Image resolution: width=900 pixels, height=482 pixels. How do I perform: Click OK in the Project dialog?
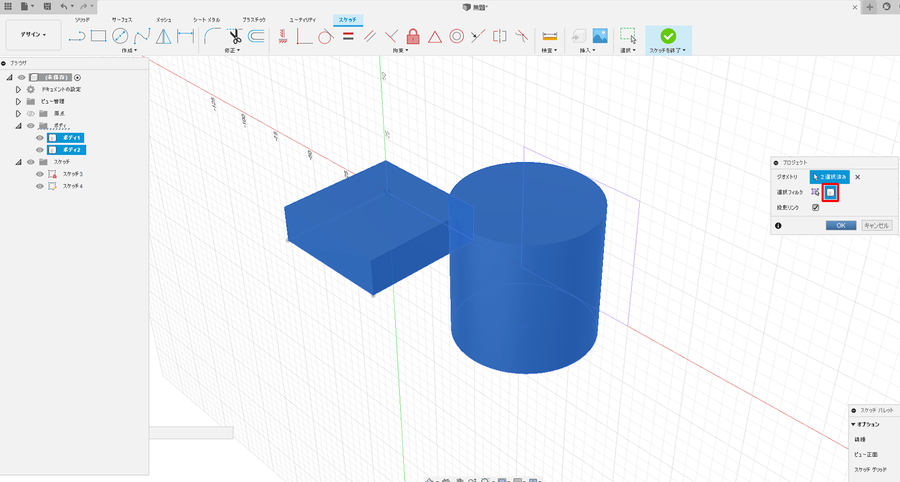[841, 226]
